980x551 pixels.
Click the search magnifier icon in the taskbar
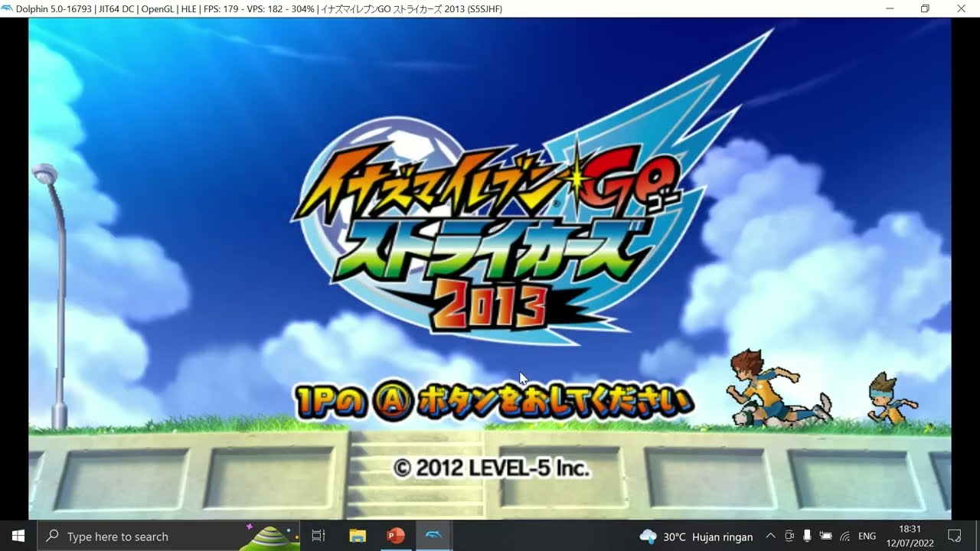tap(52, 536)
